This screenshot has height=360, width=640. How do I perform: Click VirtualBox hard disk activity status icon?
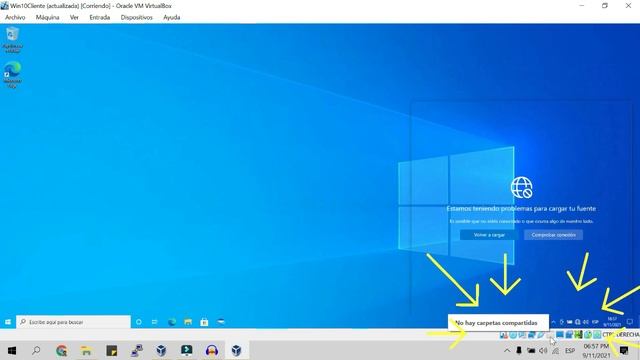coord(503,335)
